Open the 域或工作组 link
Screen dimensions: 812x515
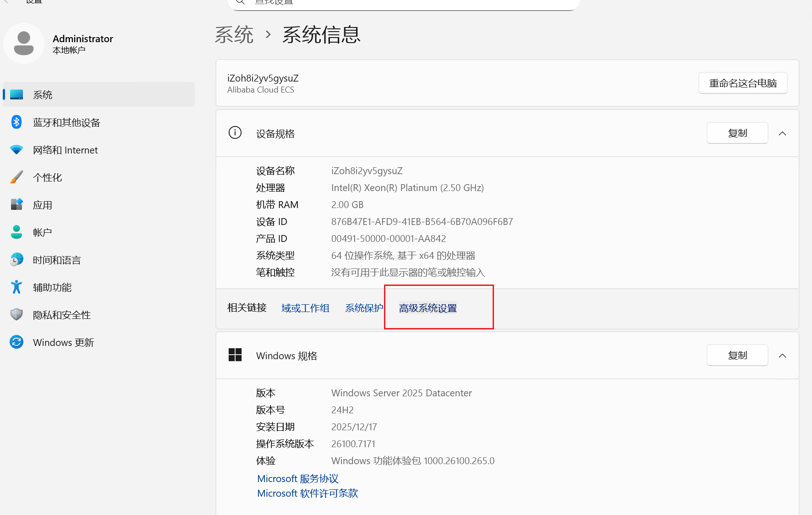tap(305, 308)
